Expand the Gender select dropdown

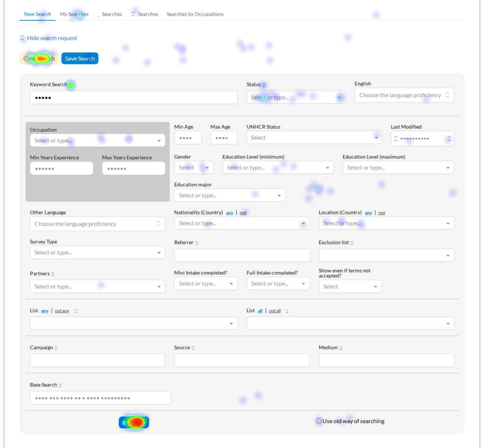tap(207, 167)
